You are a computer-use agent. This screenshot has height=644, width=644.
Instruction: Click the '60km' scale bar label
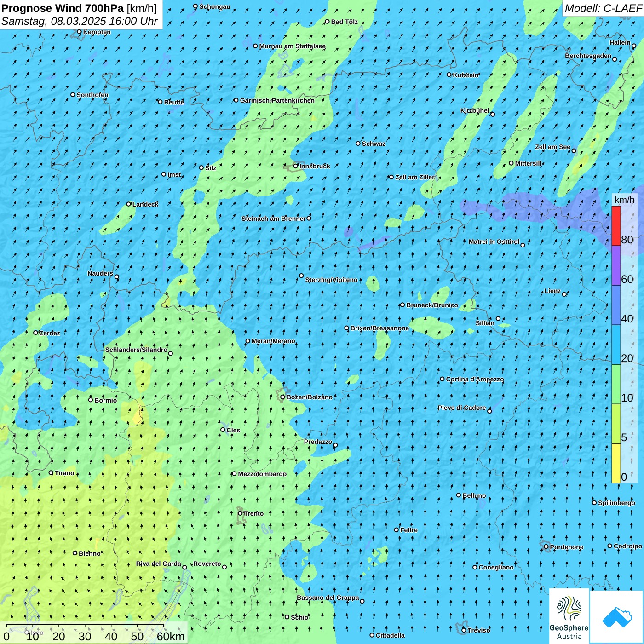tap(171, 636)
